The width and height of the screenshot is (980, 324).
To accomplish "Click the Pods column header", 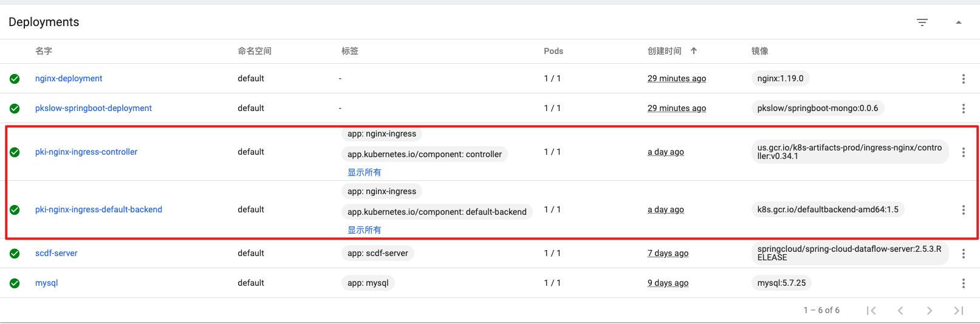I will pyautogui.click(x=553, y=51).
